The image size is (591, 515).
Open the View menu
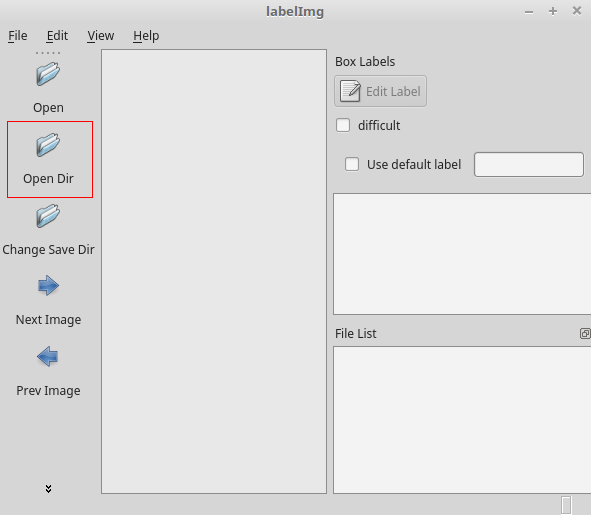(101, 36)
